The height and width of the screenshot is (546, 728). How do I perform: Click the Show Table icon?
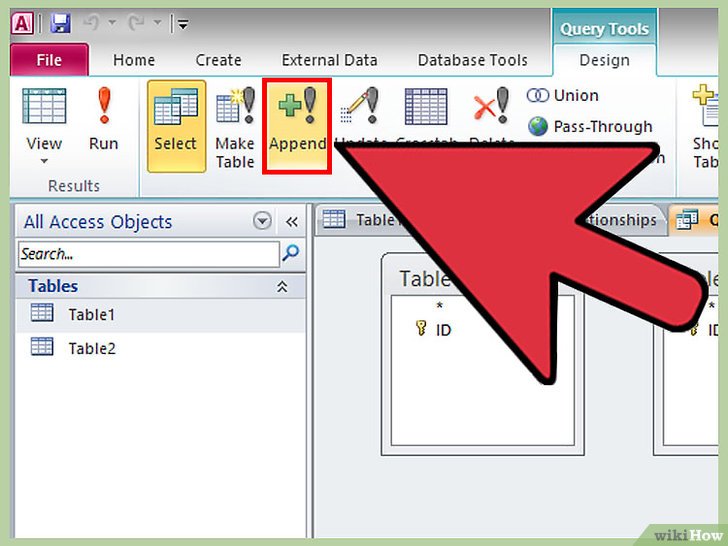pyautogui.click(x=705, y=106)
